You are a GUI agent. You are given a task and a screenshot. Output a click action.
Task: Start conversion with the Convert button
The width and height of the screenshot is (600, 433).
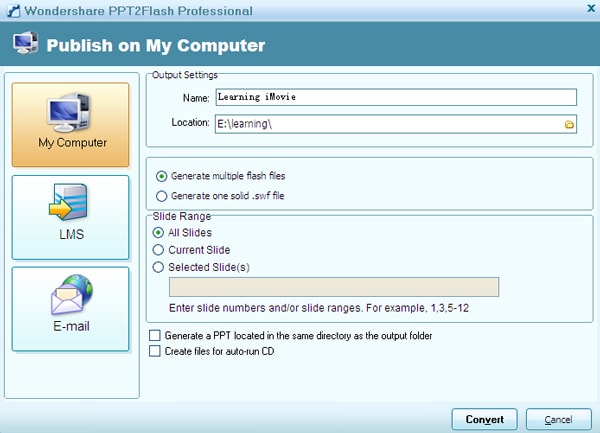(484, 419)
